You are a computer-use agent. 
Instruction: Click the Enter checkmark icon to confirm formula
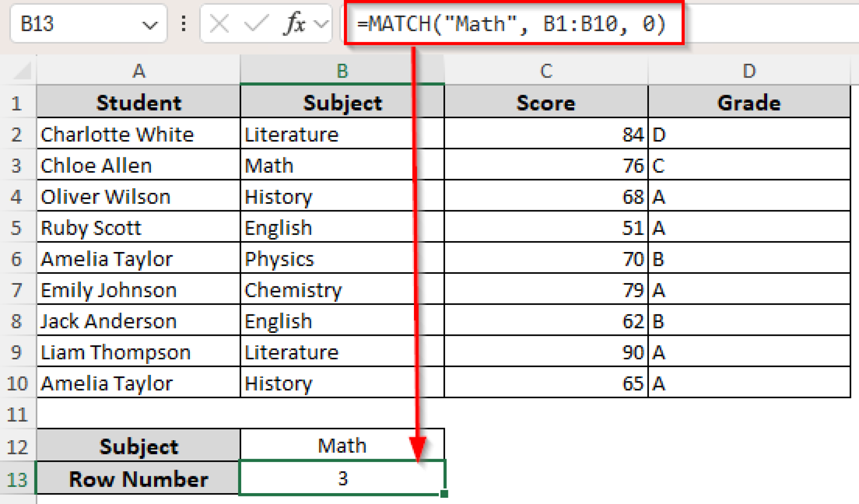(256, 24)
